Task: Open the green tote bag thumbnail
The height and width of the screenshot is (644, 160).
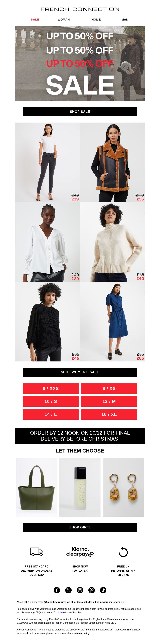Action: pyautogui.click(x=37, y=487)
